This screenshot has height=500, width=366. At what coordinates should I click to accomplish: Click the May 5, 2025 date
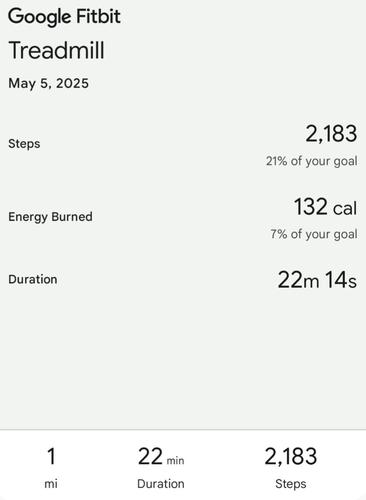click(48, 83)
